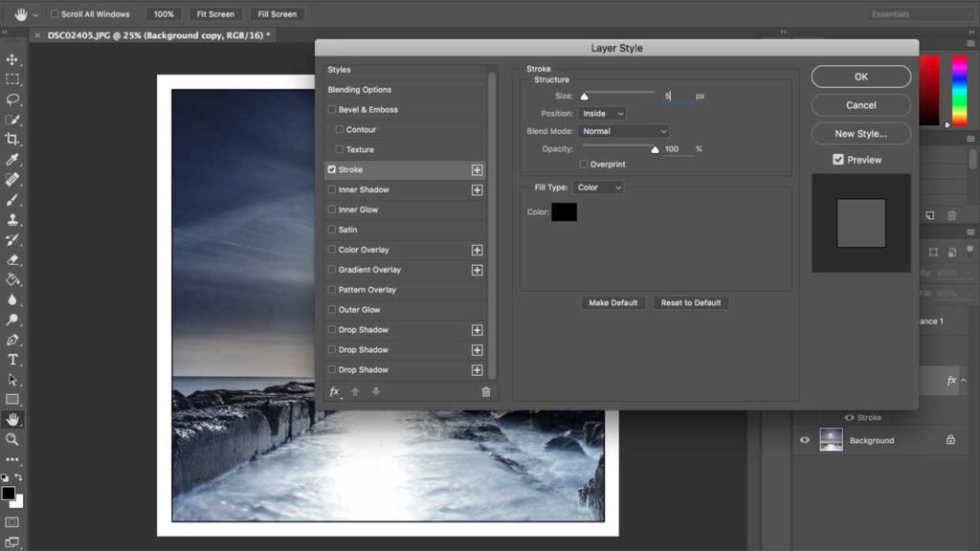Select the Eyedropper tool
This screenshot has width=980, height=551.
point(11,160)
